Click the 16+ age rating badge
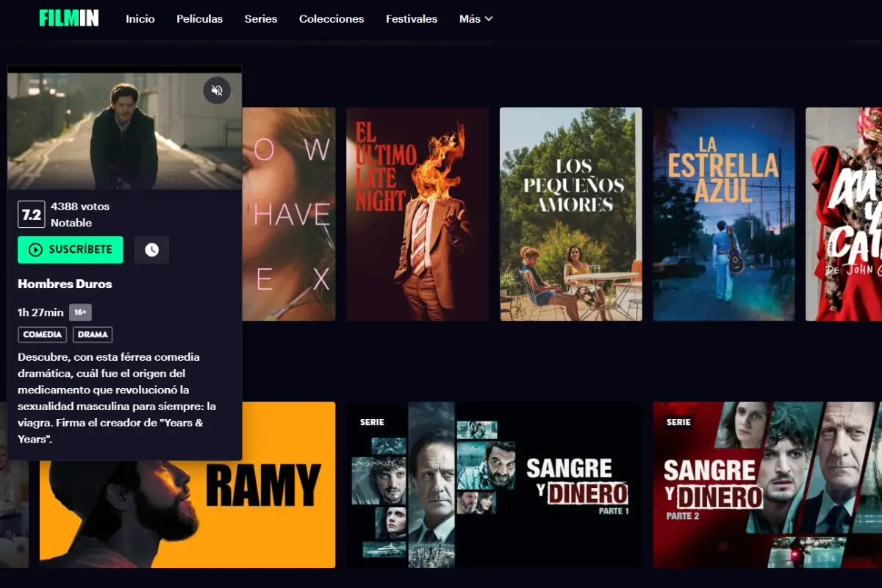 click(x=81, y=312)
